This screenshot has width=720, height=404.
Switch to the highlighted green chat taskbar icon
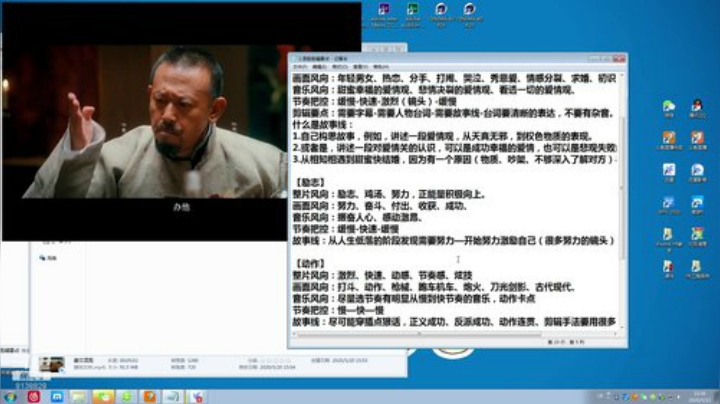(103, 397)
